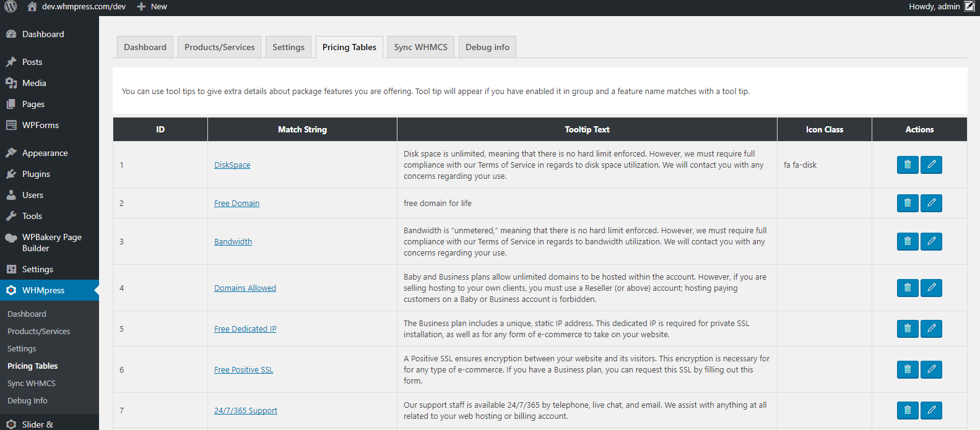
Task: Edit the Free Dedicated IP row
Action: point(931,329)
